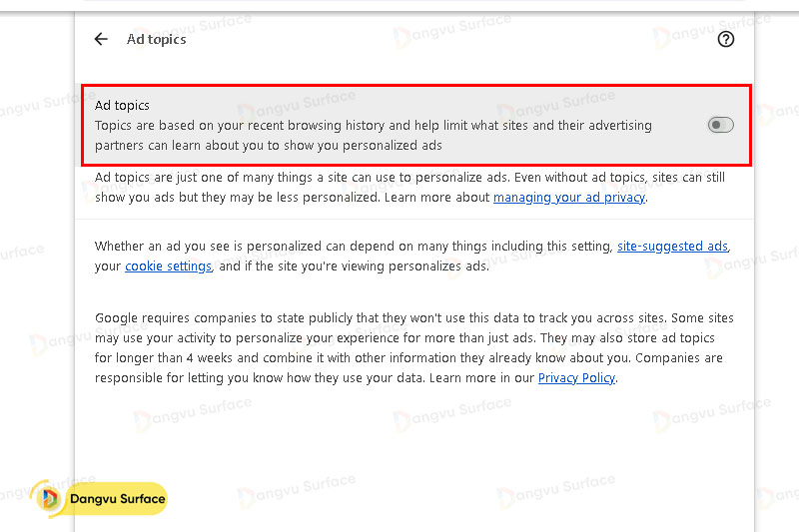Enable the Ad topics toggle switch
The width and height of the screenshot is (799, 532).
720,125
